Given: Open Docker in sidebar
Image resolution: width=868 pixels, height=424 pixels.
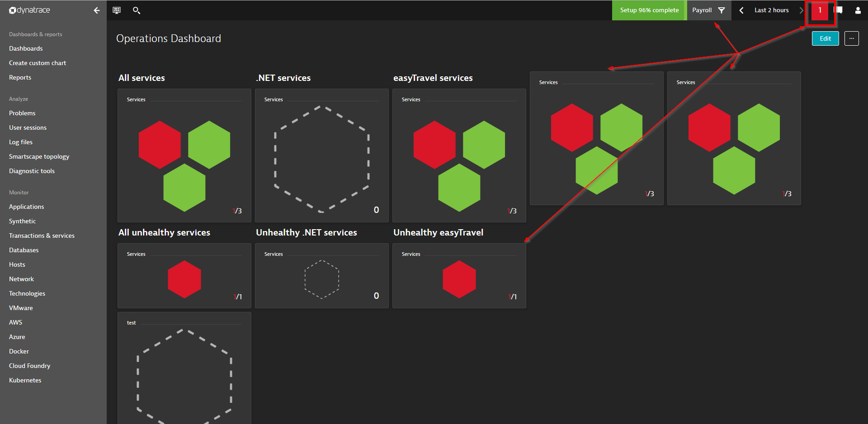Looking at the screenshot, I should click(19, 351).
